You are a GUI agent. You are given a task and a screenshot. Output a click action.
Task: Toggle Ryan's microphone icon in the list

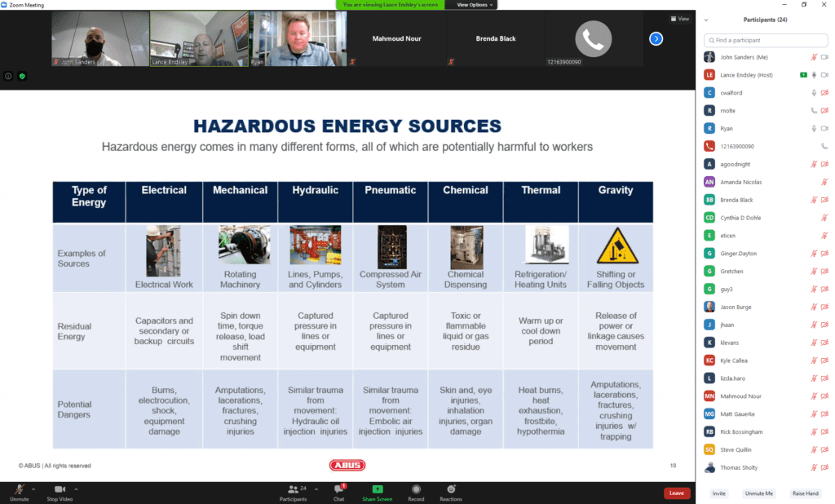814,128
